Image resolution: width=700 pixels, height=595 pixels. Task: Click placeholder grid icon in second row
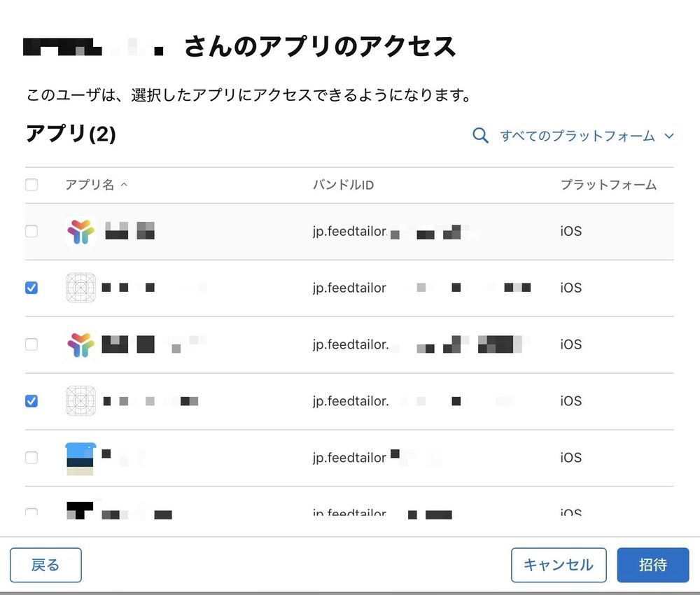(x=80, y=288)
